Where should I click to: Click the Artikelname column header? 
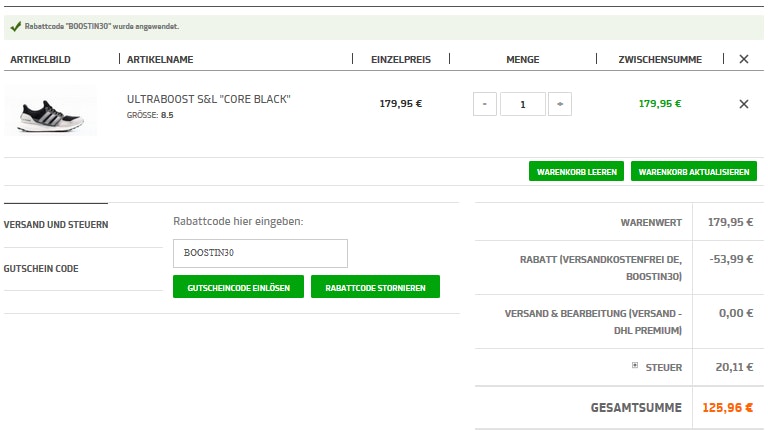coord(160,60)
